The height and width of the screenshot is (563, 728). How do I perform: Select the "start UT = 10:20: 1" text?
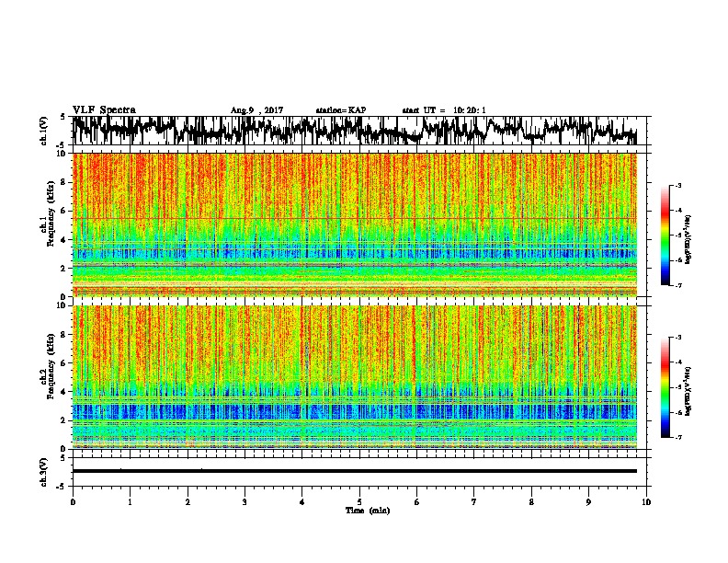click(x=444, y=110)
